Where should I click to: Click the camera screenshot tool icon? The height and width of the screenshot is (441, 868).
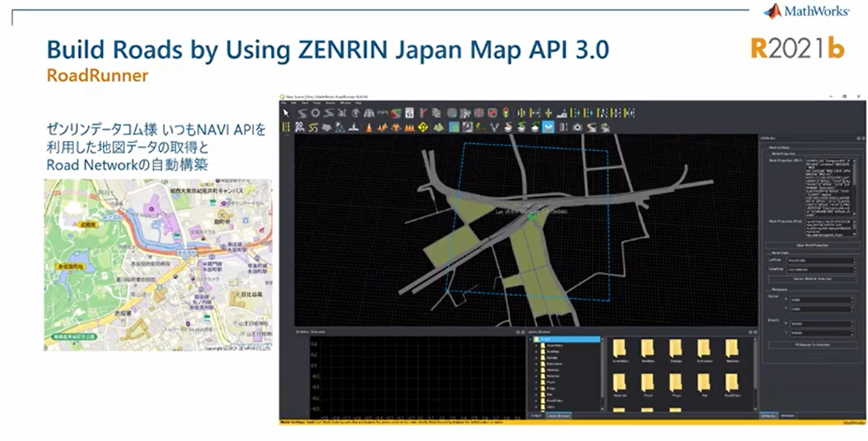pos(577,128)
